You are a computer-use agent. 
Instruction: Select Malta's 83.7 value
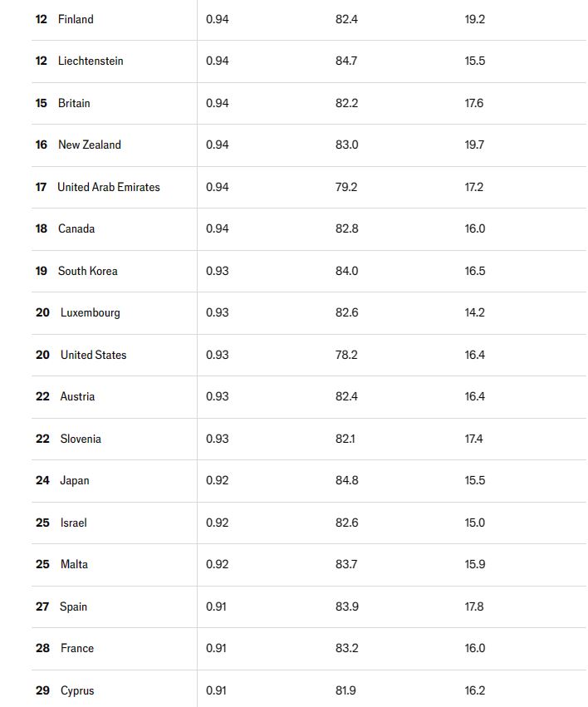tap(347, 564)
